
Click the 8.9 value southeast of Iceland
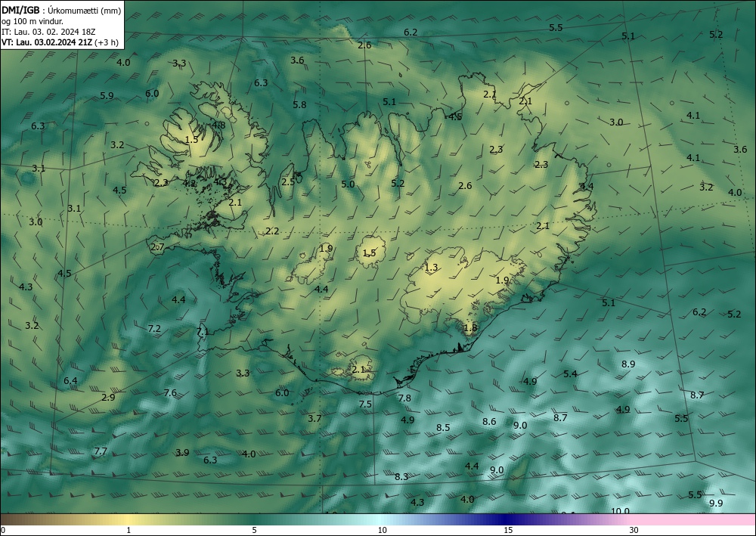[x=628, y=364]
